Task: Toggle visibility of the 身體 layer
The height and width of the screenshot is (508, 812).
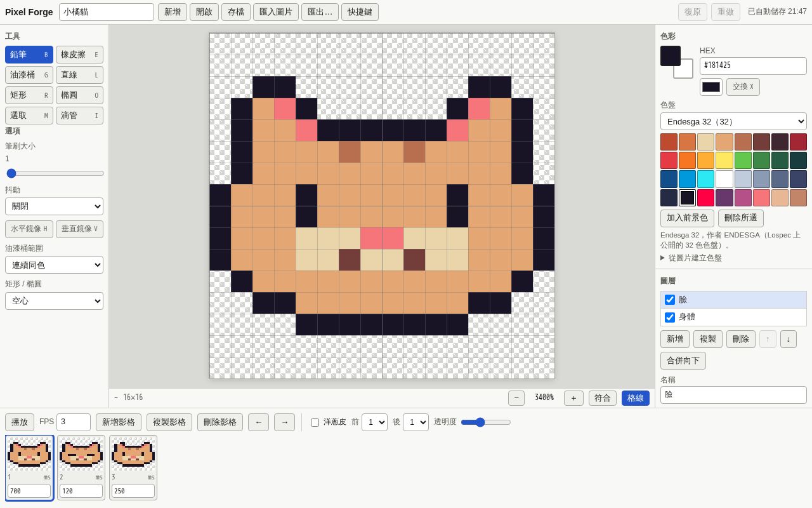Action: pyautogui.click(x=670, y=317)
